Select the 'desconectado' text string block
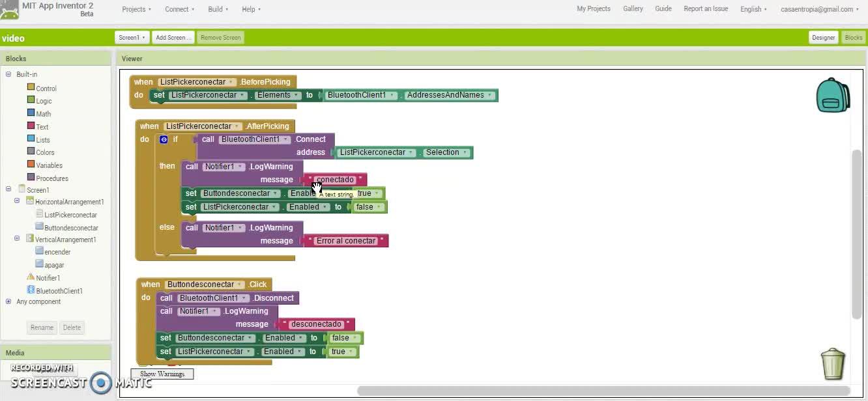This screenshot has height=401, width=868. tap(316, 324)
